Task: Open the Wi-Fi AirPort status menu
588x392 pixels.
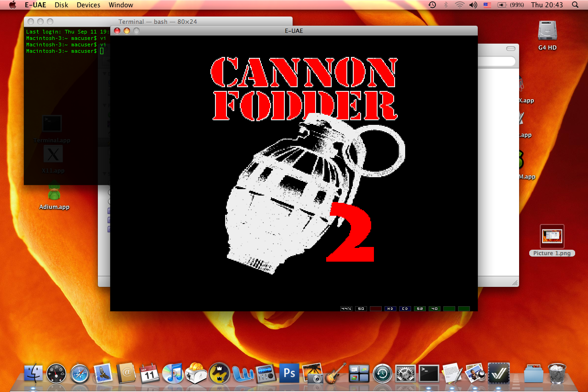Action: pos(460,5)
